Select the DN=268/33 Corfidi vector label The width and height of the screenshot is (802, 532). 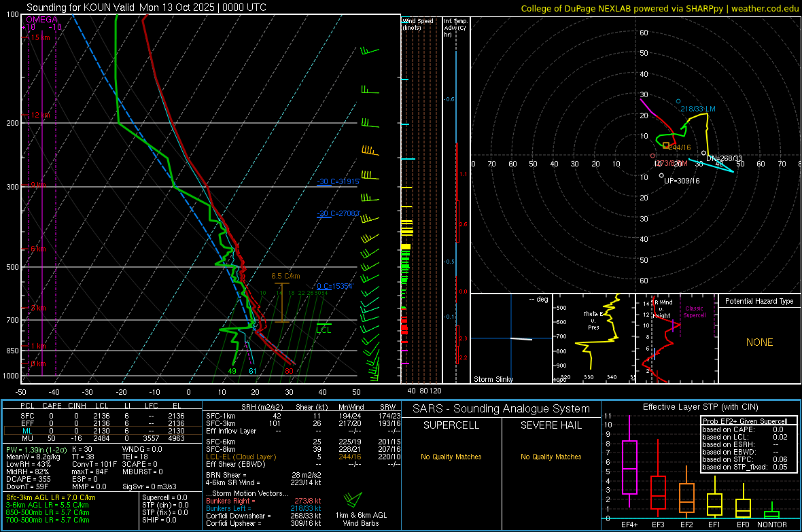tap(725, 158)
